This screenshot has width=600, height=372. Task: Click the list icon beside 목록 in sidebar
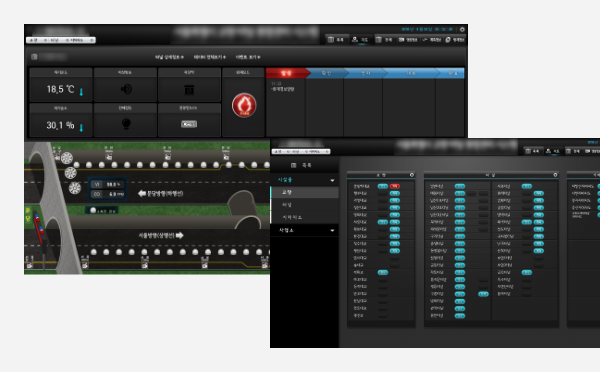point(293,165)
